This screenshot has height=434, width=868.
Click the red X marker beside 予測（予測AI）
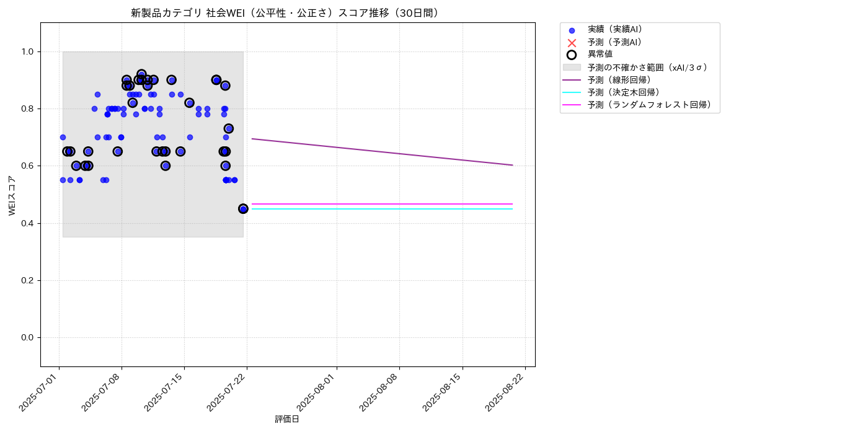click(x=572, y=43)
